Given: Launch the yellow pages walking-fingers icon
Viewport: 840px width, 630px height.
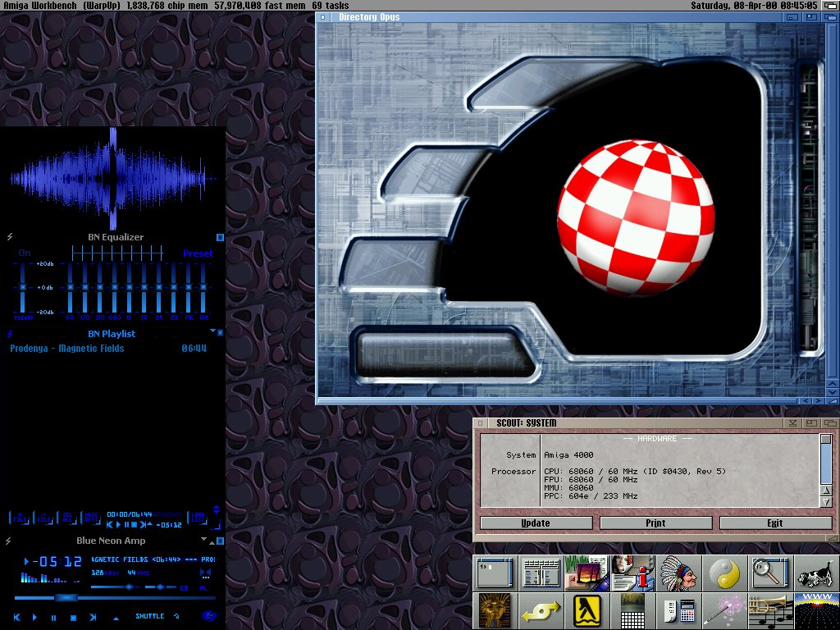Looking at the screenshot, I should click(x=587, y=610).
